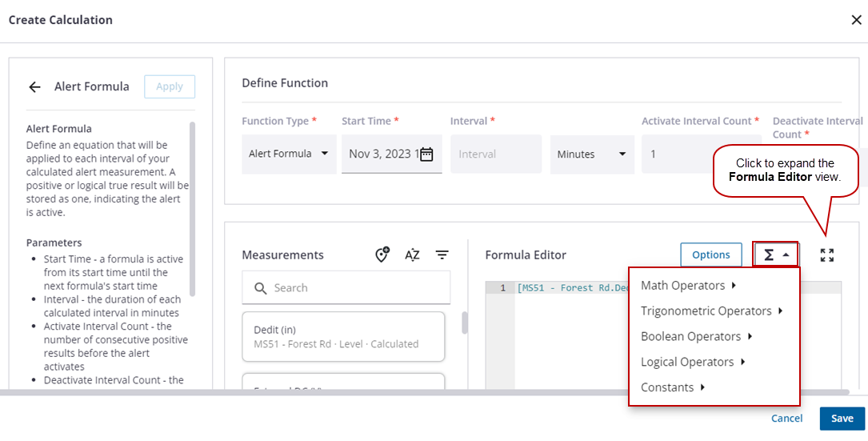
Task: Expand the Math Operators submenu
Action: [688, 286]
